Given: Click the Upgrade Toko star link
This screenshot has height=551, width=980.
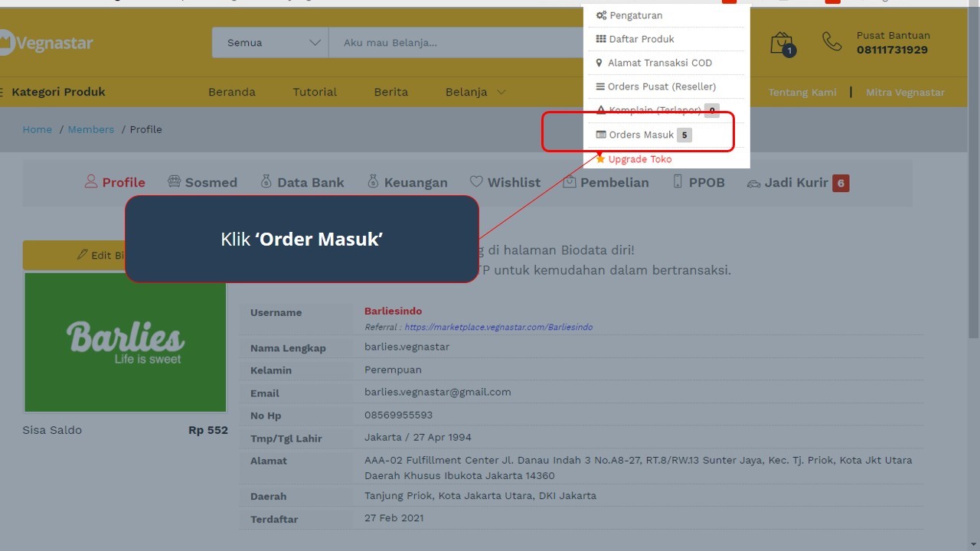Looking at the screenshot, I should 639,159.
